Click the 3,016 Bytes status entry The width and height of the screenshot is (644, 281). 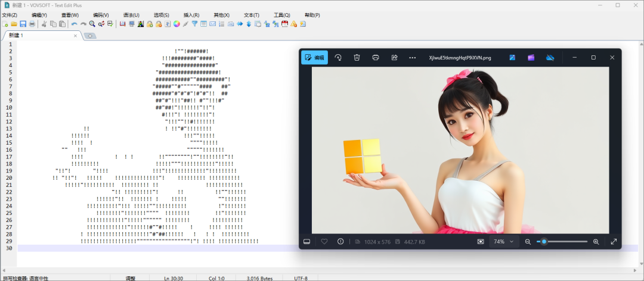[259, 278]
